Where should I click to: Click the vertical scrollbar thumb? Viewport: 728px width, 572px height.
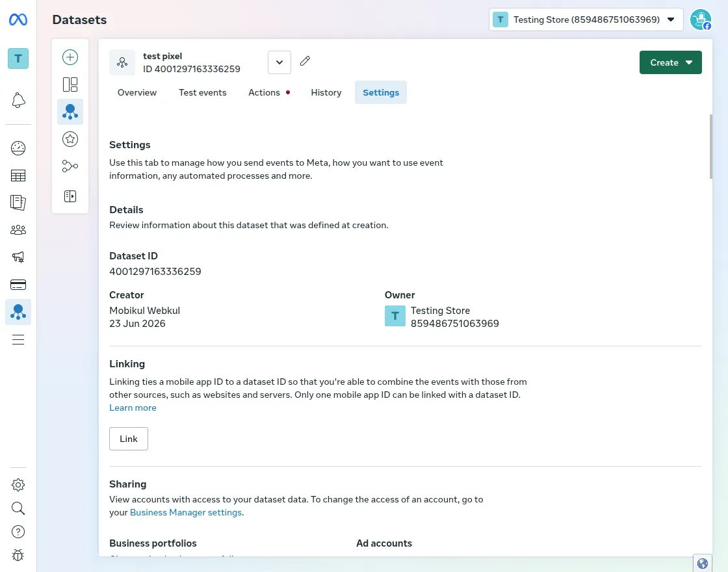[x=710, y=146]
